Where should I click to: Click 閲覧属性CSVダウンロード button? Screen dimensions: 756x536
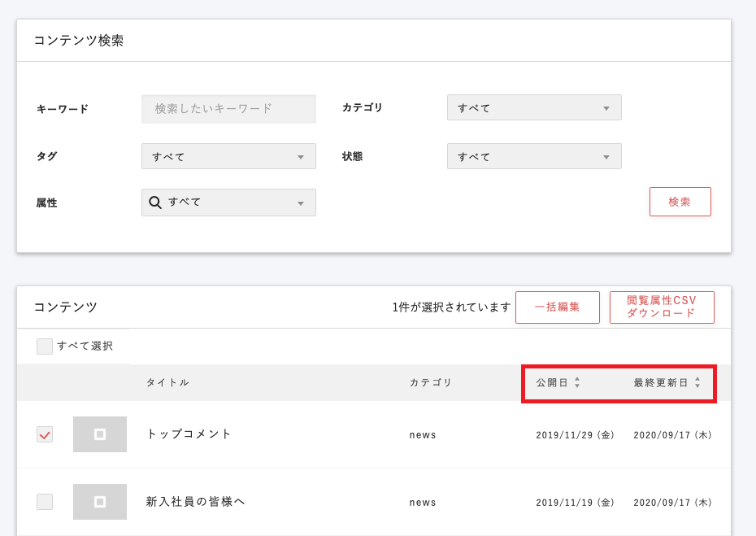pos(662,307)
